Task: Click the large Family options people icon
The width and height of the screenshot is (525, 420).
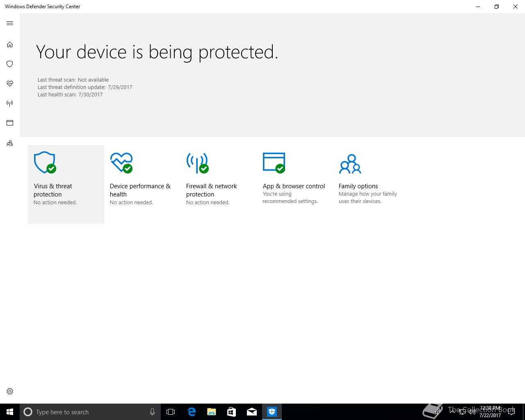Action: [x=350, y=164]
